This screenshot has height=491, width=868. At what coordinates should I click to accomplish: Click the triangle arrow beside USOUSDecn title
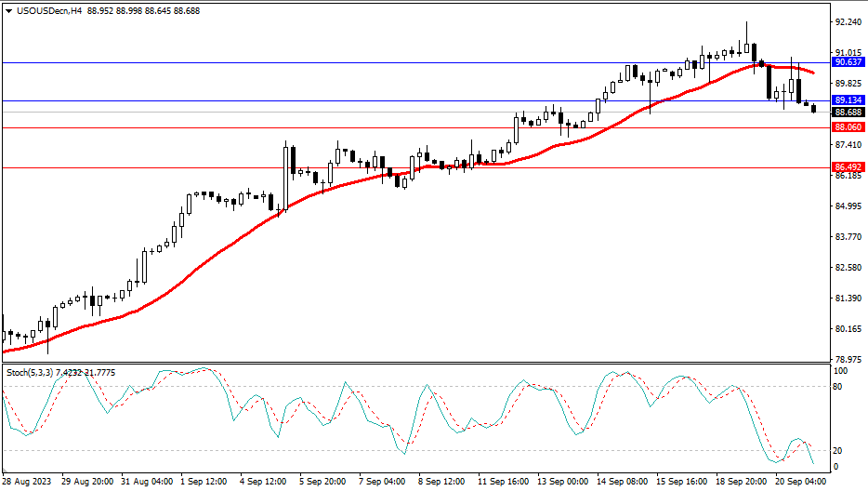(9, 10)
